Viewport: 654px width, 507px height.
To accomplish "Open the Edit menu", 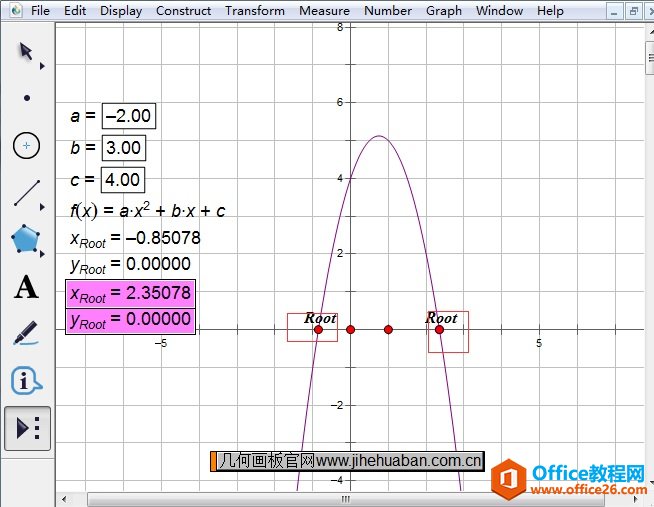I will point(75,10).
